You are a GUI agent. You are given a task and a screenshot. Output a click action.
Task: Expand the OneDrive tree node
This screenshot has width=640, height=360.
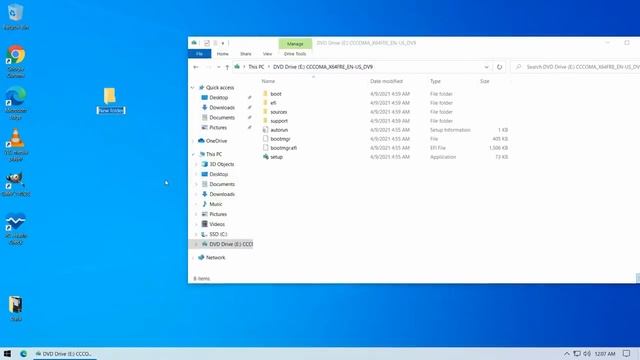(193, 141)
